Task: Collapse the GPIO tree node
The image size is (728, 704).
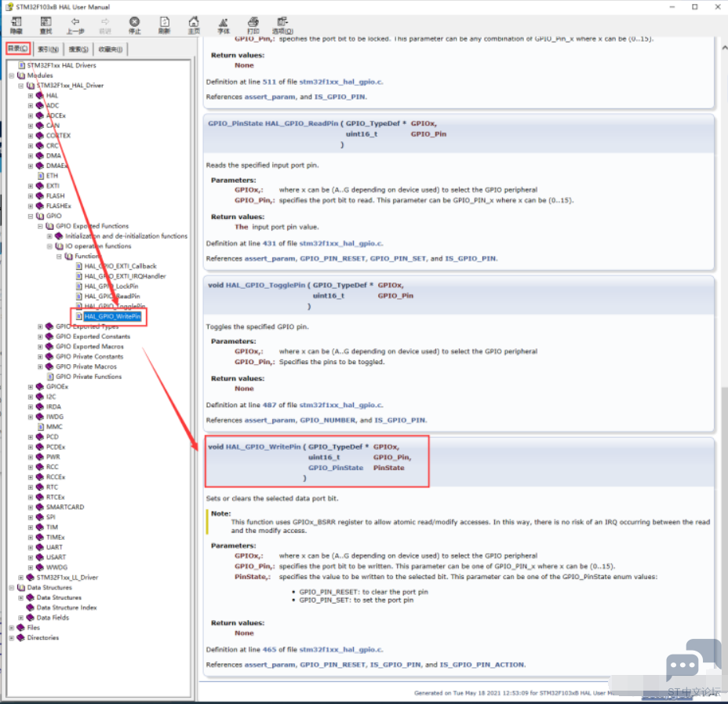Action: tap(31, 217)
